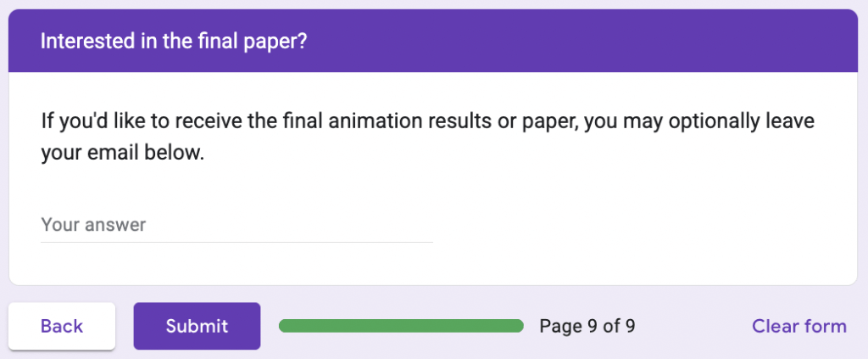Click the 'Interested in the final paper?' title

pyautogui.click(x=173, y=42)
